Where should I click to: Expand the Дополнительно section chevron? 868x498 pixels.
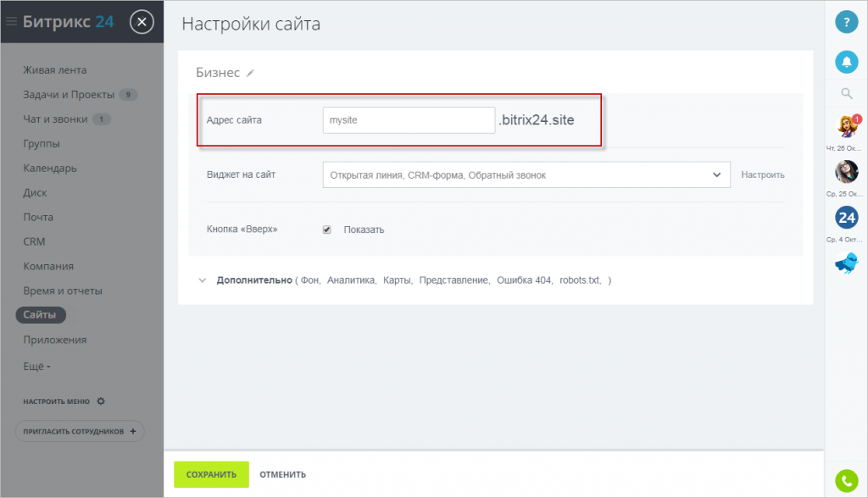tap(202, 280)
